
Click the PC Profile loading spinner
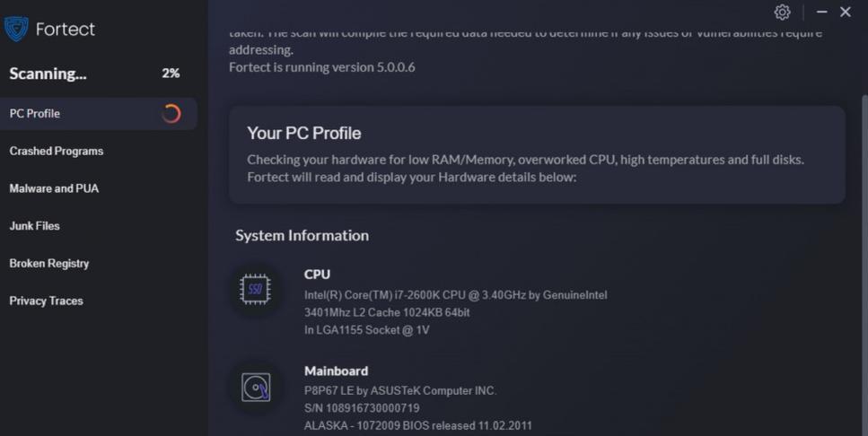pyautogui.click(x=171, y=113)
